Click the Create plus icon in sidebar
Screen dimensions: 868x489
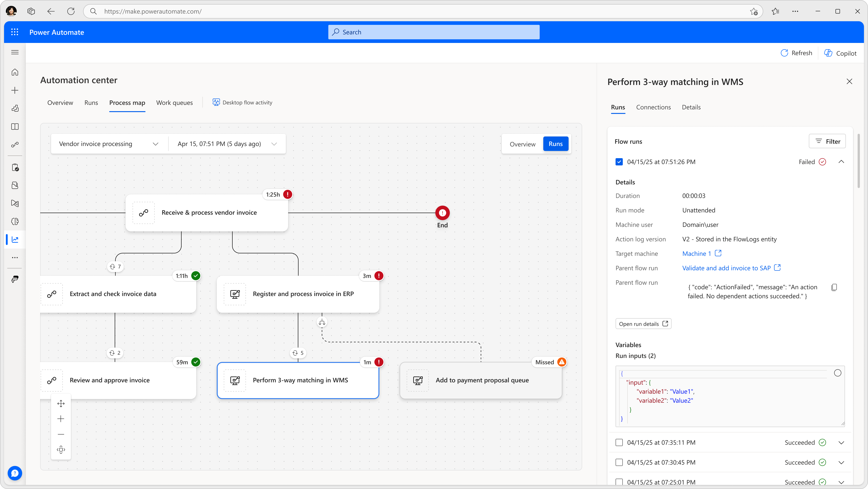click(15, 90)
